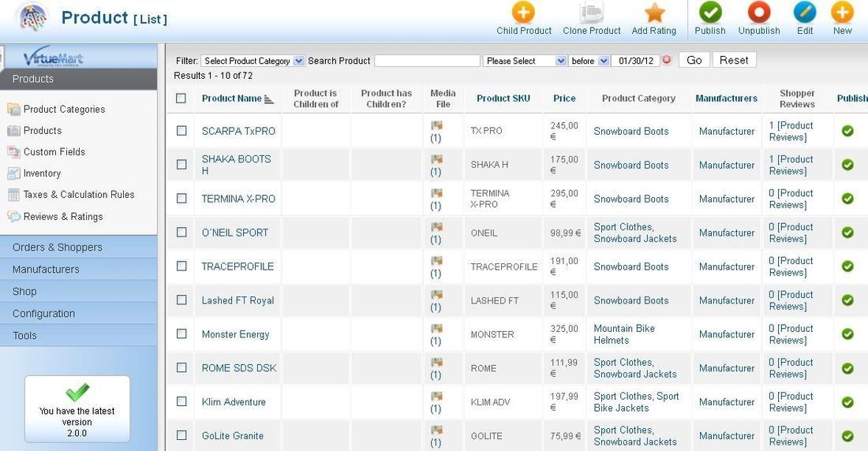
Task: Open Reviews & Ratings in sidebar
Action: pos(63,216)
